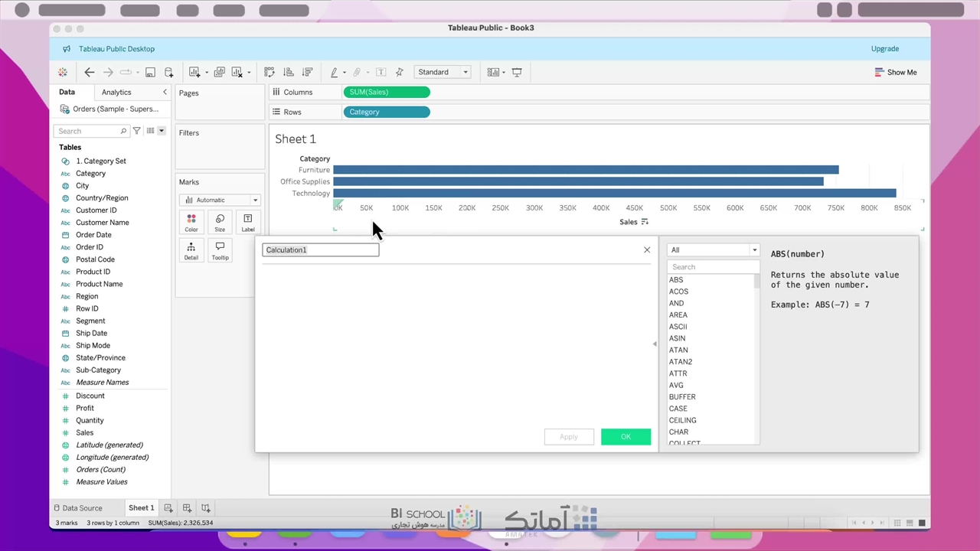980x551 pixels.
Task: Switch to the Analytics tab
Action: click(116, 92)
